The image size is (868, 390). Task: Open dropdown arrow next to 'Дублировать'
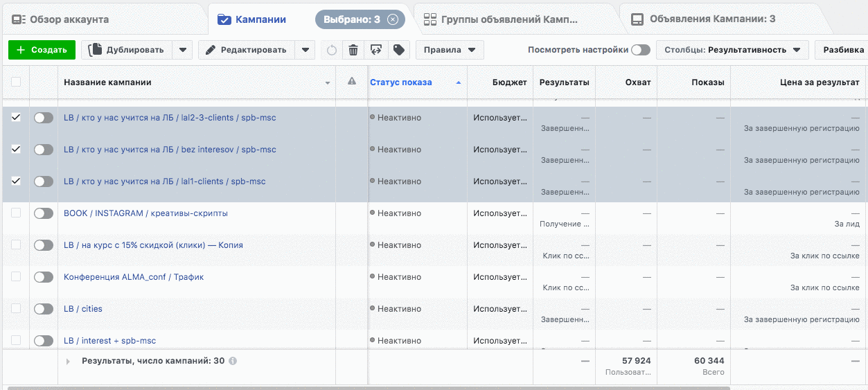[182, 50]
